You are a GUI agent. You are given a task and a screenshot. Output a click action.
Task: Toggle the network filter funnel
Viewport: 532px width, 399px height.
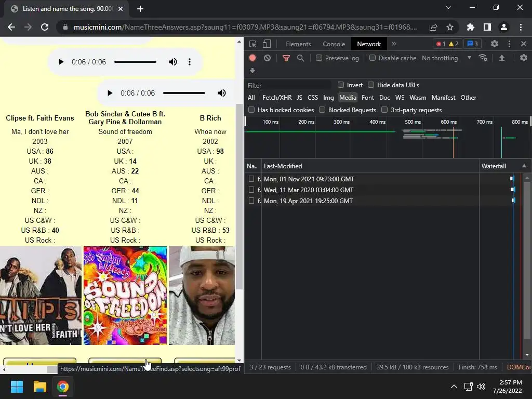[x=286, y=58]
